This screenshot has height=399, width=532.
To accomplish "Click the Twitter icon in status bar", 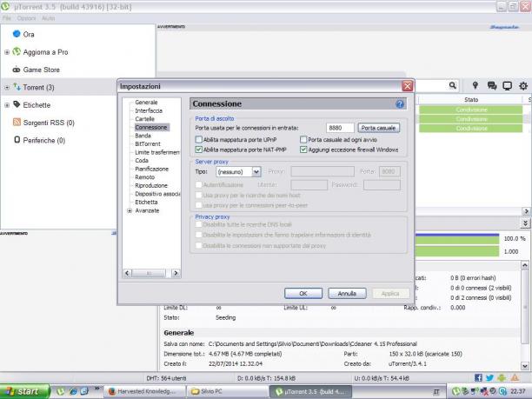I will 489,377.
